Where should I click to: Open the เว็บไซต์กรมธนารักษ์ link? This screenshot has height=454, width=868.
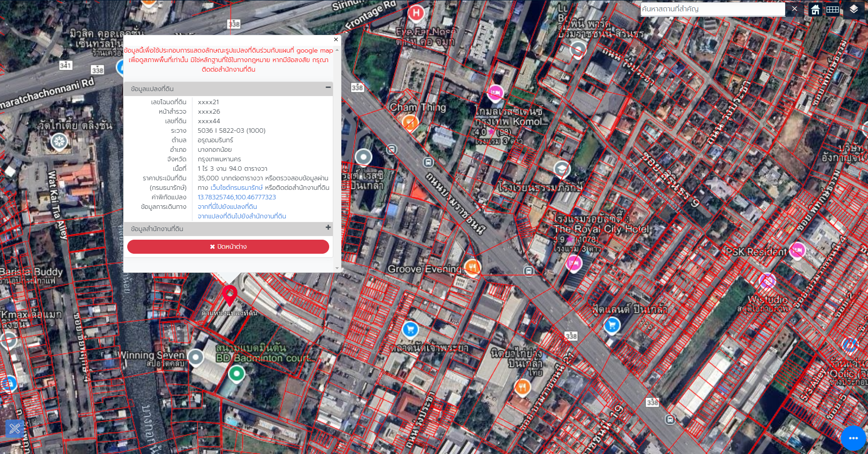click(236, 188)
